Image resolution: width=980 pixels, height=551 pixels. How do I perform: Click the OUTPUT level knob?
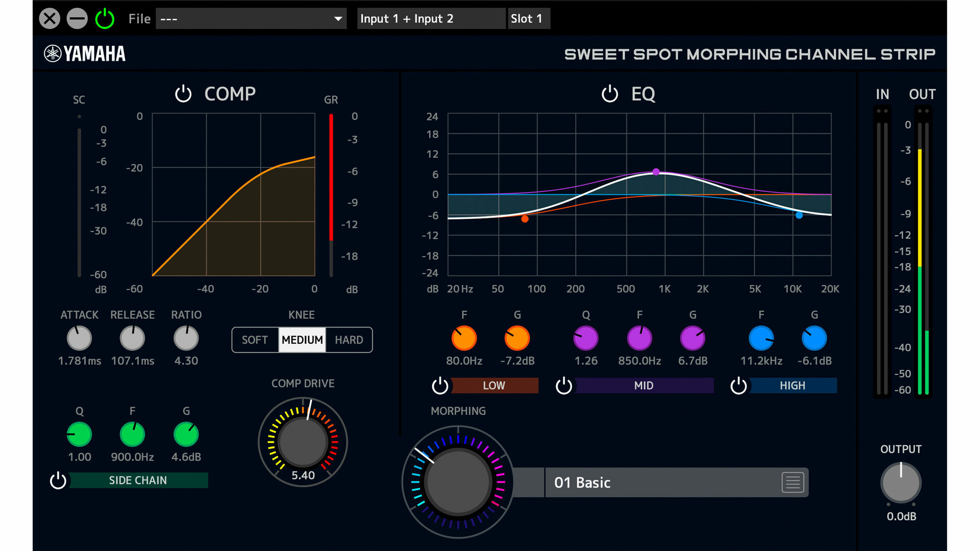(901, 483)
